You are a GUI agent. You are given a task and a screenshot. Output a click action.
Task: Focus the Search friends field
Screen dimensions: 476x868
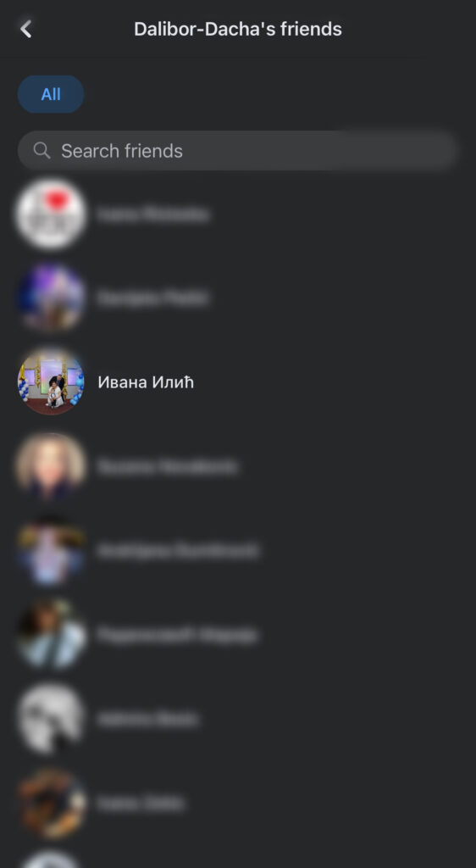click(x=238, y=151)
